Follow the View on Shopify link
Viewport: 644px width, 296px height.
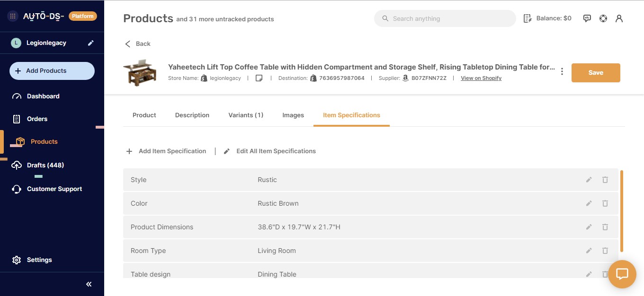(481, 78)
